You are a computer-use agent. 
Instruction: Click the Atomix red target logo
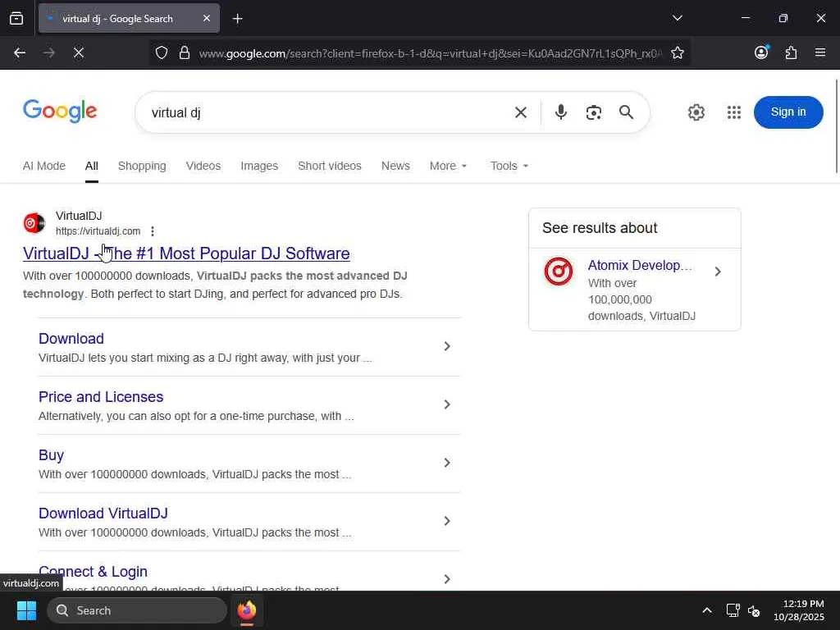click(x=558, y=271)
